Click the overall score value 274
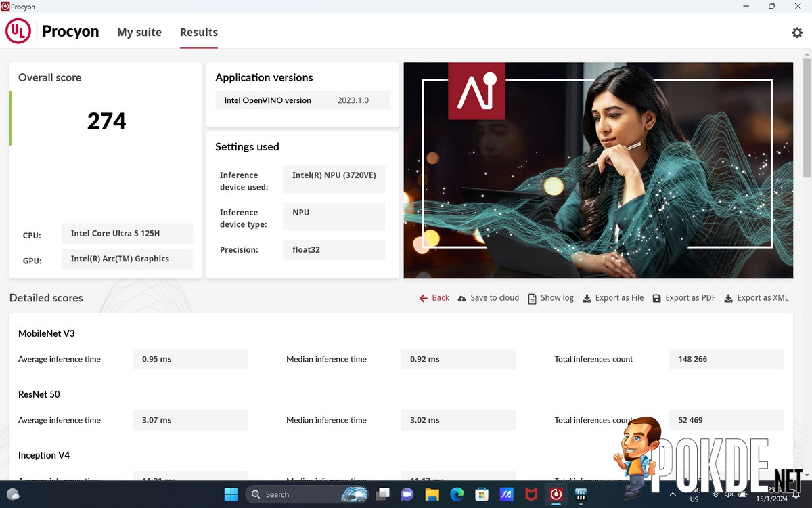812x508 pixels. [106, 121]
